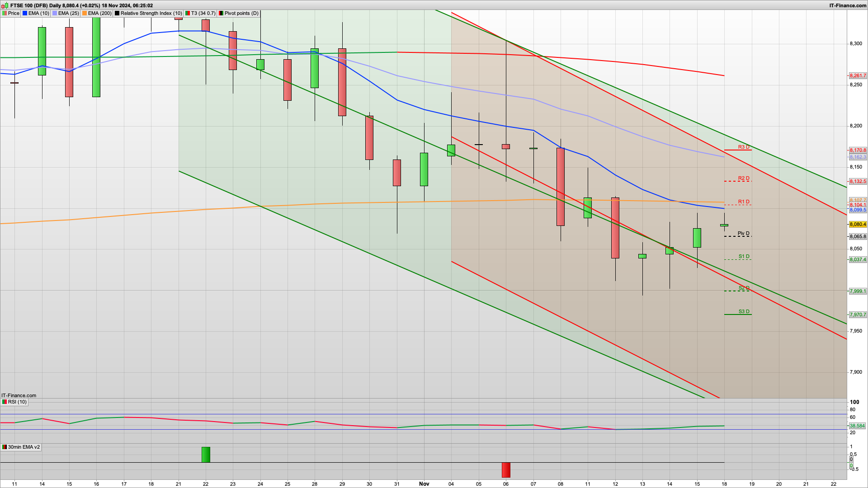The image size is (868, 488).
Task: Click the red 30min EMA bar on the 06th
Action: 506,470
